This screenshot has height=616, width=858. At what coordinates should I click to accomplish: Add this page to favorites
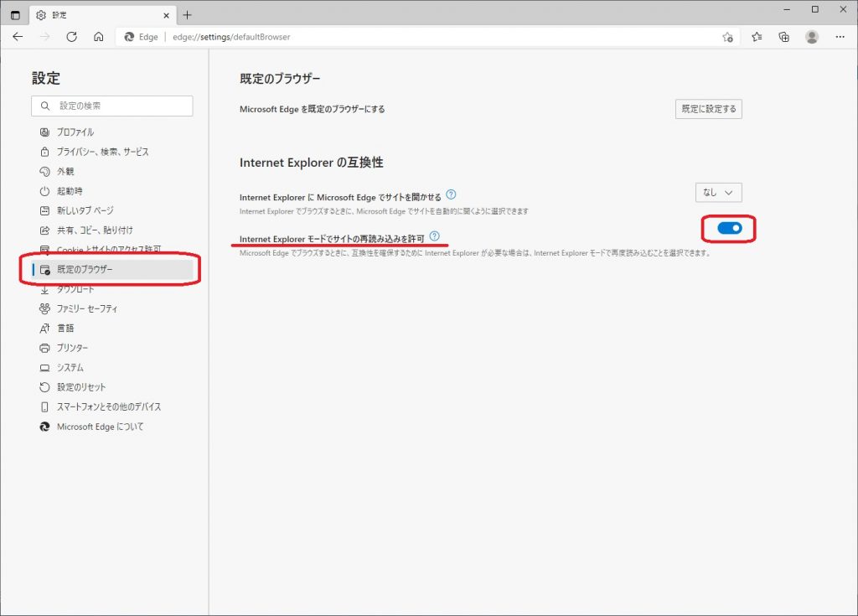[x=727, y=37]
